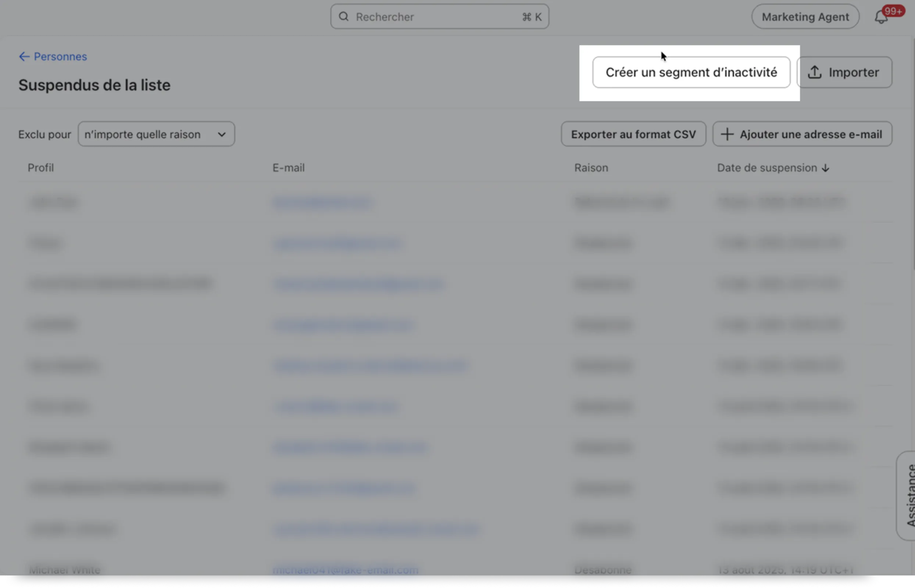The width and height of the screenshot is (915, 588).
Task: Go back to Personnes link
Action: pos(60,57)
